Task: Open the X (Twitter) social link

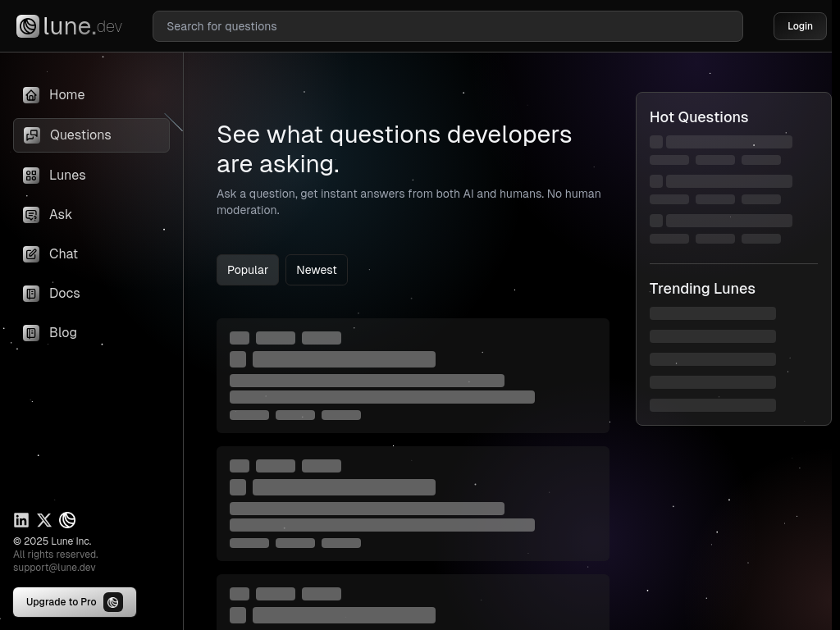Action: pyautogui.click(x=44, y=520)
